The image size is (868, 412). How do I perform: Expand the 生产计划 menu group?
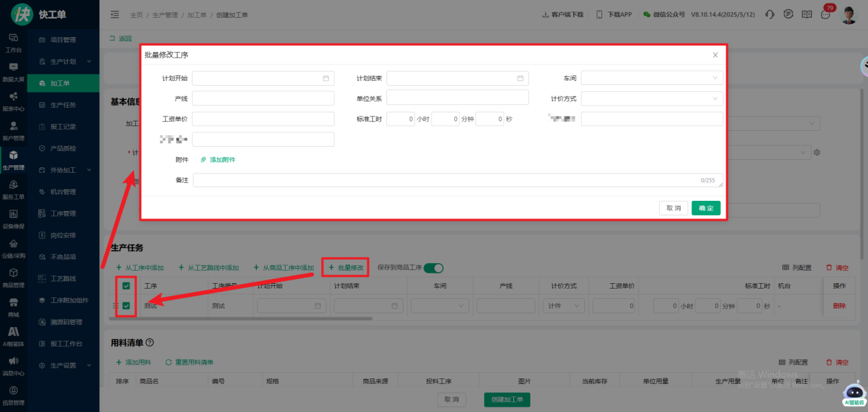[63, 62]
